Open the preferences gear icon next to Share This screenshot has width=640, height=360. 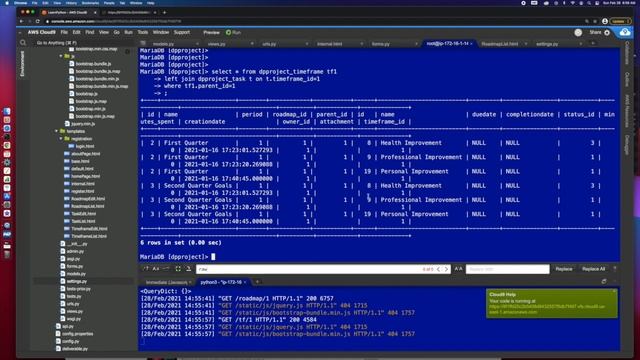(607, 32)
